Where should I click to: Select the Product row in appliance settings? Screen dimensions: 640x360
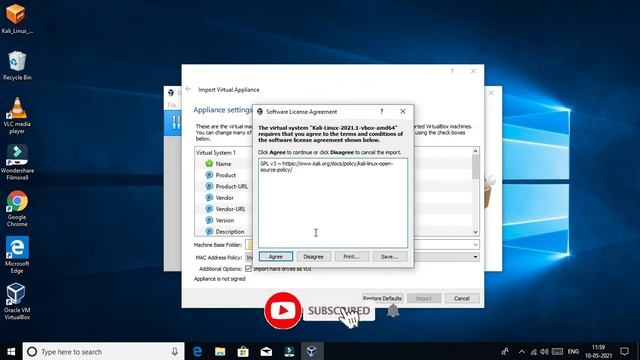(x=226, y=175)
